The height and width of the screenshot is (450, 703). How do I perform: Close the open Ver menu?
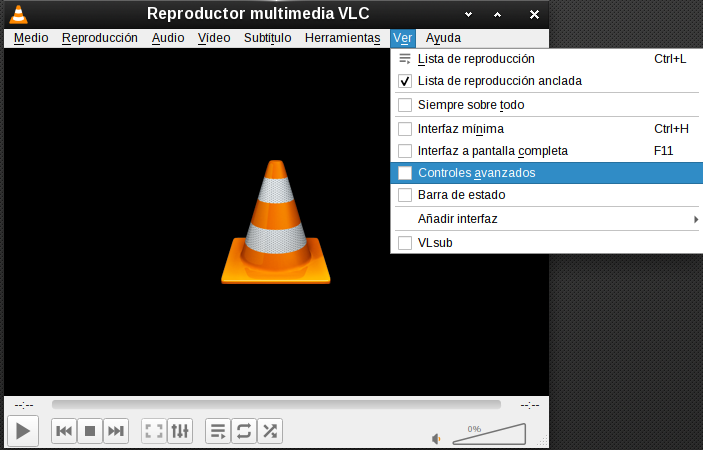point(403,38)
